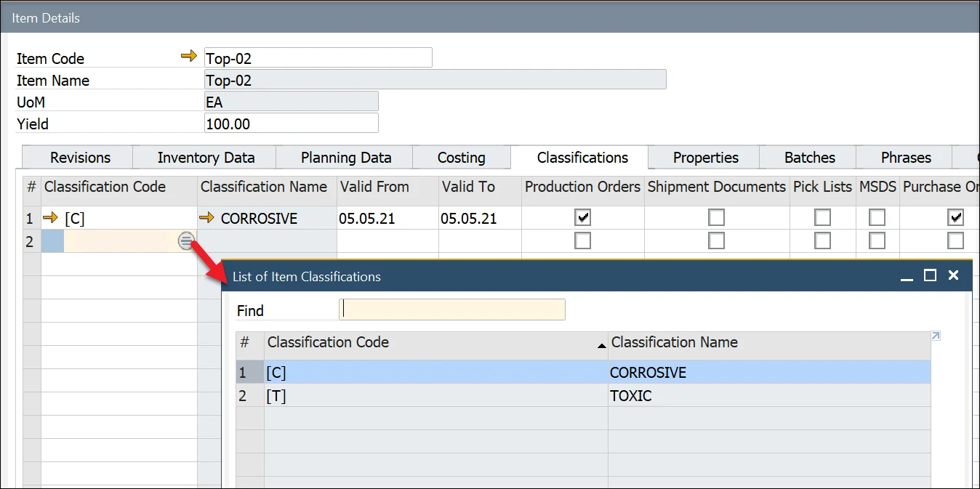Switch to the Batches tab
This screenshot has height=489, width=980.
[x=808, y=157]
